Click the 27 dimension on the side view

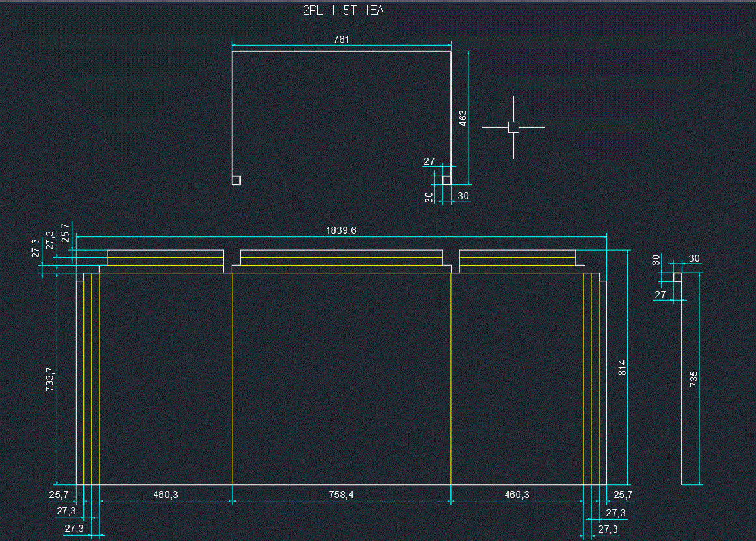tap(660, 295)
